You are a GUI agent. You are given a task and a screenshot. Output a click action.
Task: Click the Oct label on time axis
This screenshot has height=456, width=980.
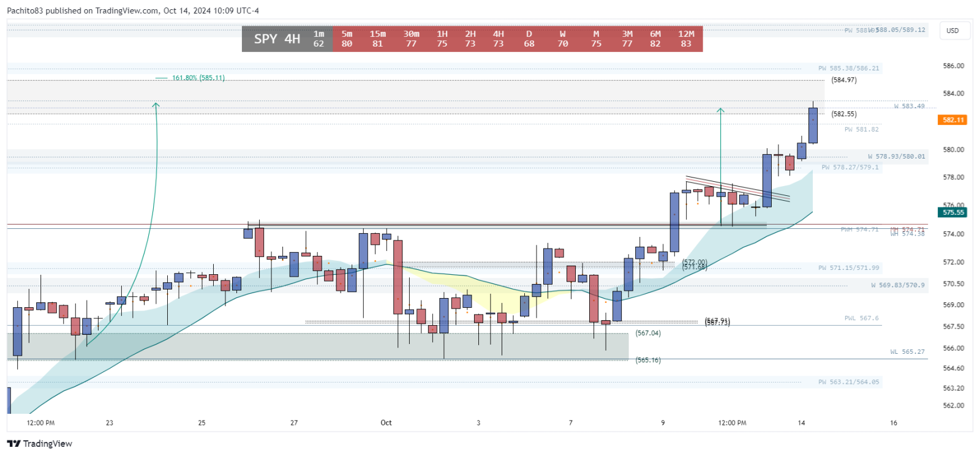tap(386, 423)
